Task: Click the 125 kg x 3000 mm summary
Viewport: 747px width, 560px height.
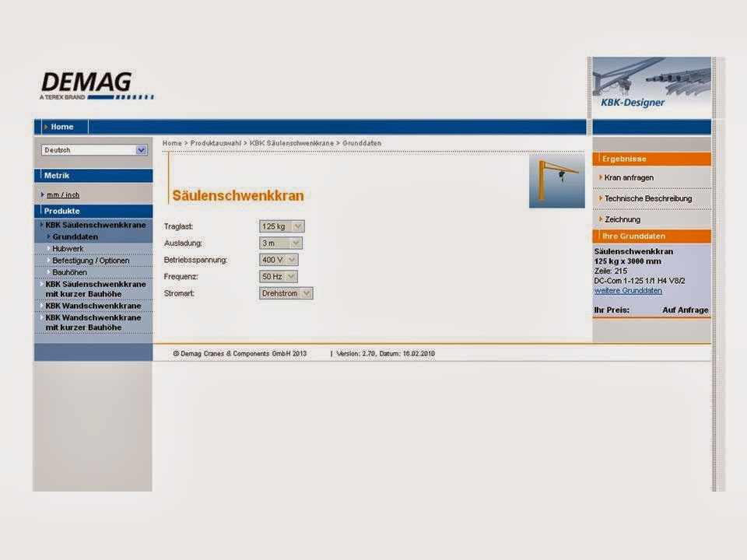Action: point(627,261)
